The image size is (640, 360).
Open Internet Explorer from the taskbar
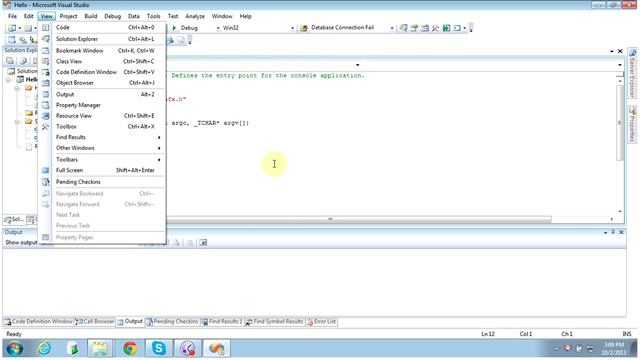(x=44, y=348)
